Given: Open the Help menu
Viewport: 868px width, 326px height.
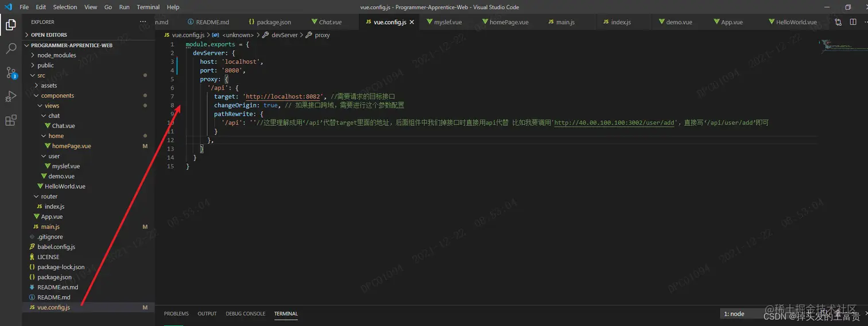Looking at the screenshot, I should (173, 7).
